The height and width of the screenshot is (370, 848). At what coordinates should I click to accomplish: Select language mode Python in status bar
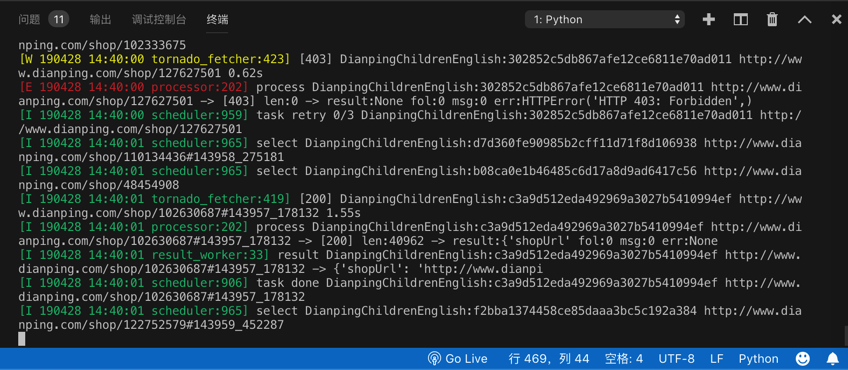(x=758, y=359)
